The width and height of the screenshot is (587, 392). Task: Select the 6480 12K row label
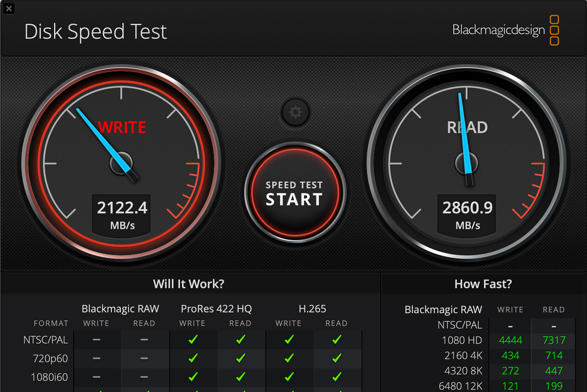(460, 386)
